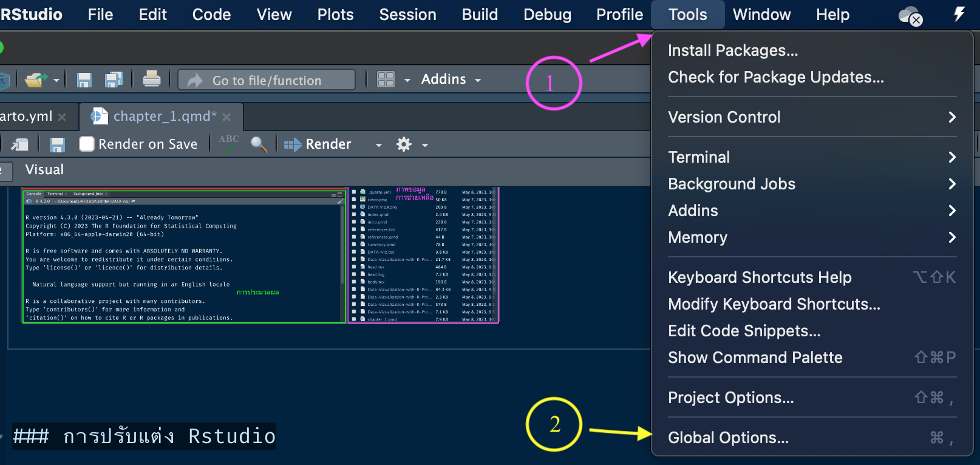Click the Render button
Screen dimensions: 980x465
point(318,144)
